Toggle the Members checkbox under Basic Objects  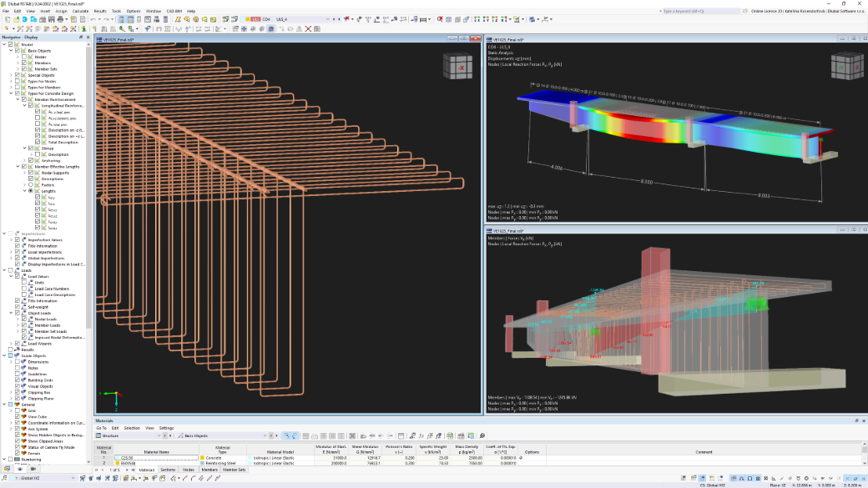click(24, 63)
